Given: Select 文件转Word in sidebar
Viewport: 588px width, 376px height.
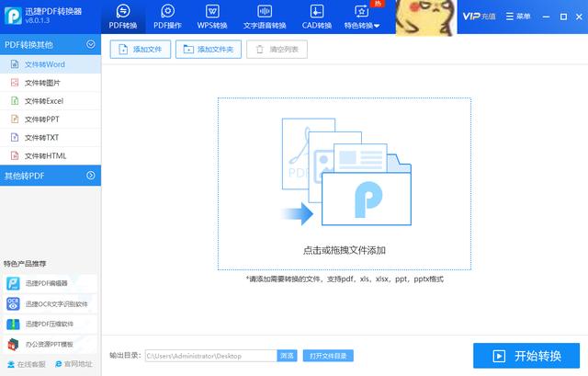Looking at the screenshot, I should click(51, 64).
